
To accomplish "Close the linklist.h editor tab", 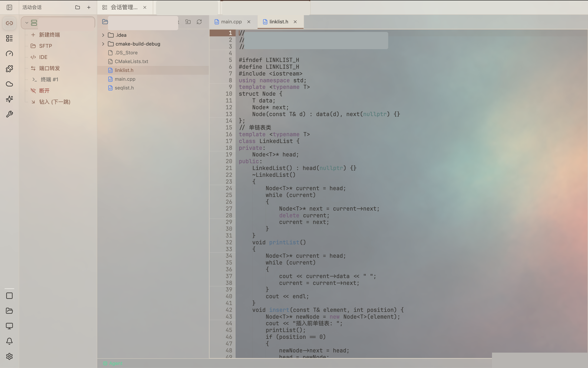I will [295, 22].
